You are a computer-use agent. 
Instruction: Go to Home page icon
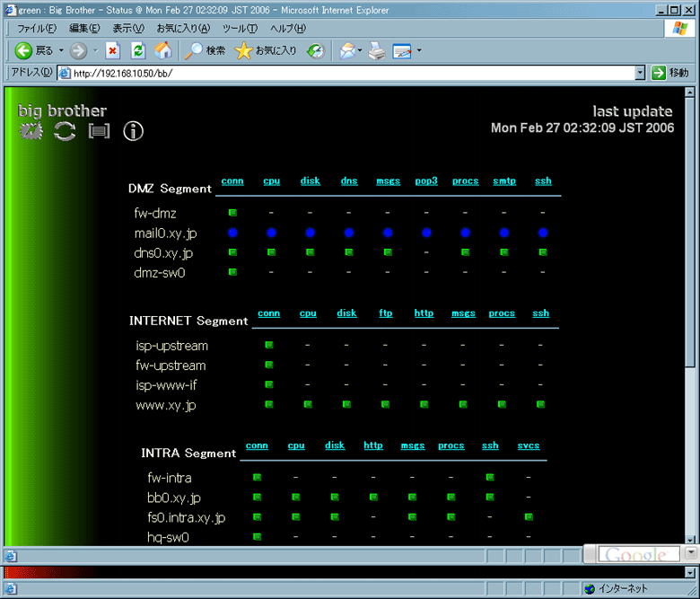coord(163,50)
